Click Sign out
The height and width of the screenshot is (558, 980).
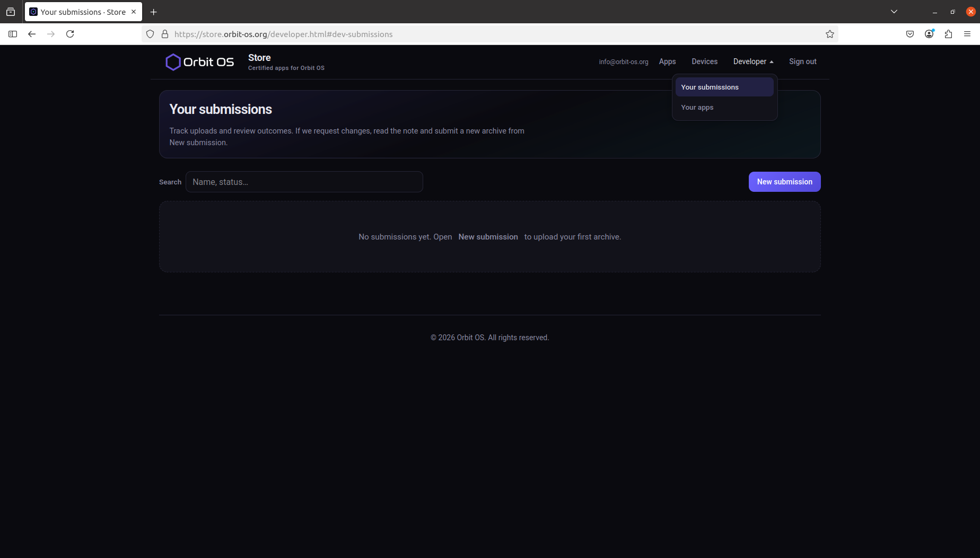802,61
